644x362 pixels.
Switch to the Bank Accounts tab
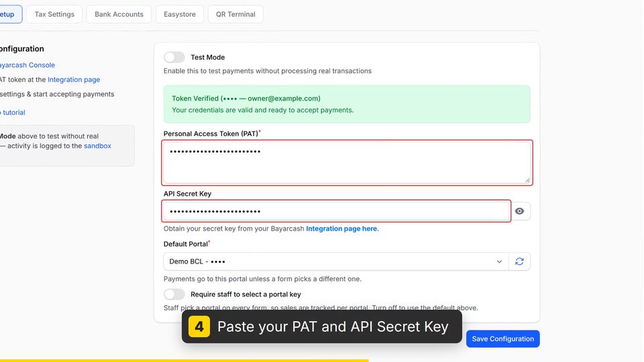[x=119, y=14]
